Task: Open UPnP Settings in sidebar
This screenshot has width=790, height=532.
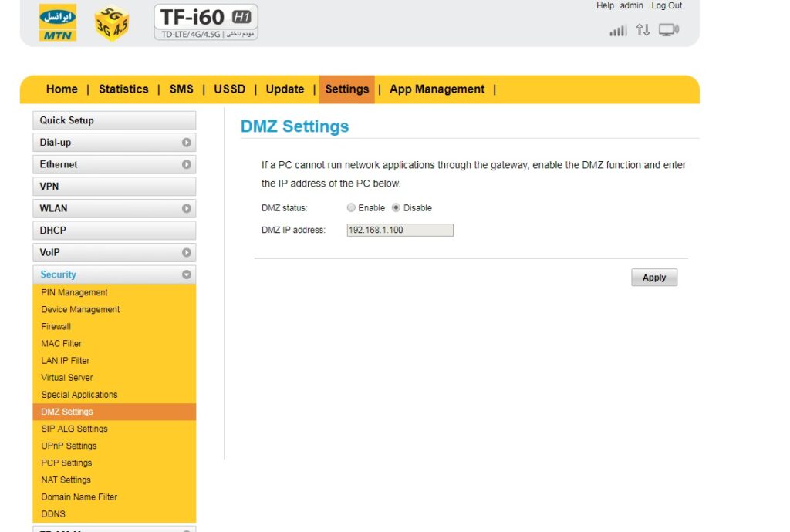Action: point(69,446)
